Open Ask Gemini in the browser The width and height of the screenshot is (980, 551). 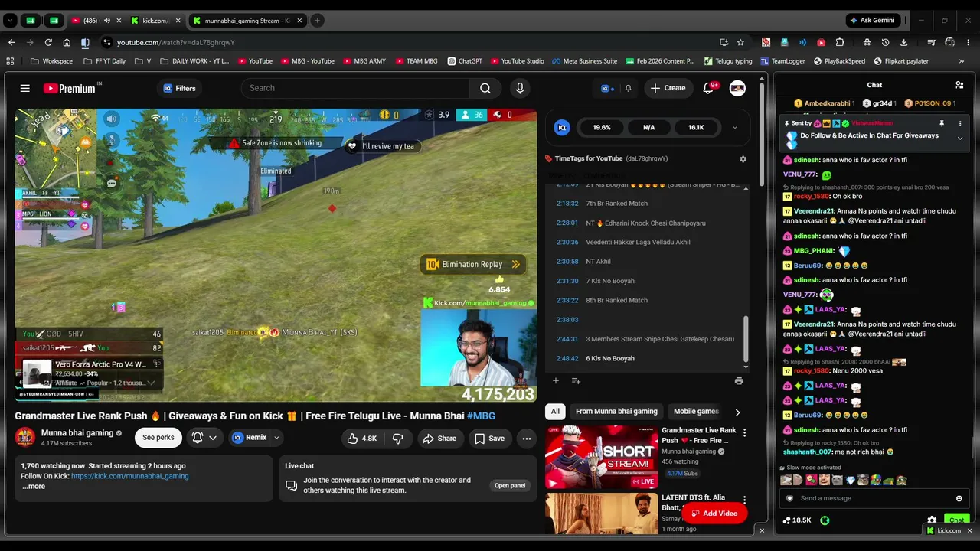coord(873,21)
